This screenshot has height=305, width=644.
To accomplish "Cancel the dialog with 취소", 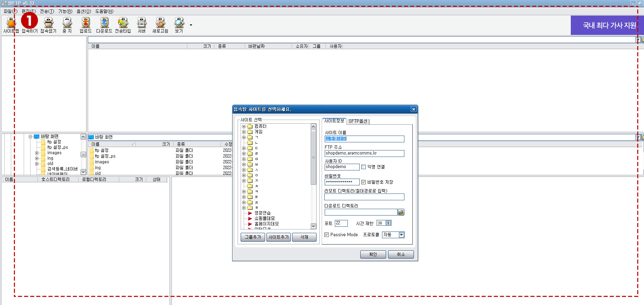I will [x=401, y=255].
